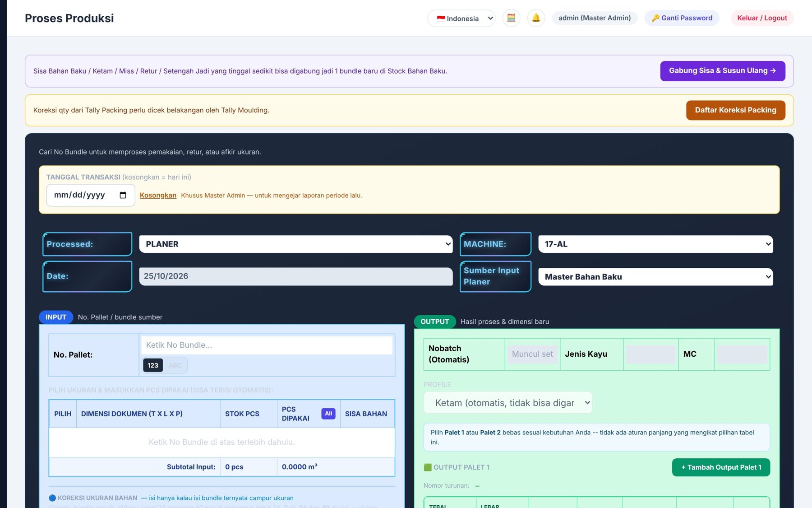The image size is (812, 508).
Task: Click the Nobatch Muncul set field
Action: 532,354
